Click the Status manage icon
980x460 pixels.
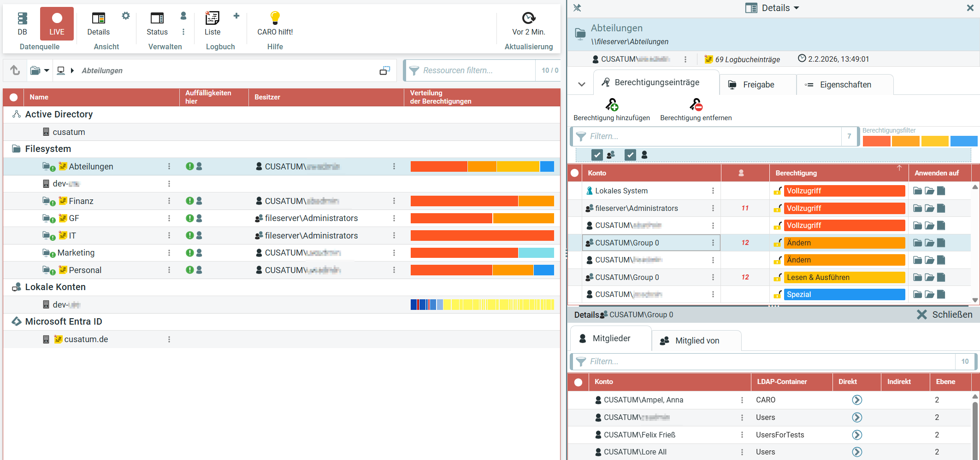click(157, 18)
